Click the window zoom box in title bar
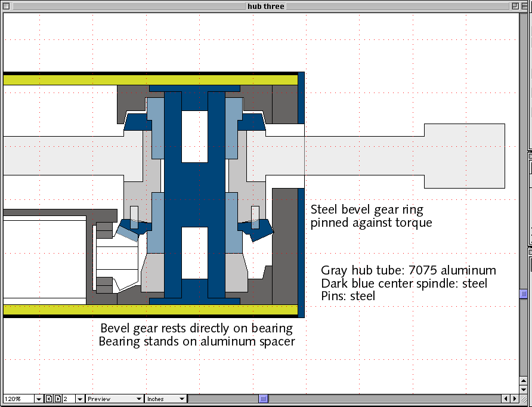Image resolution: width=532 pixels, height=407 pixels. coord(515,6)
